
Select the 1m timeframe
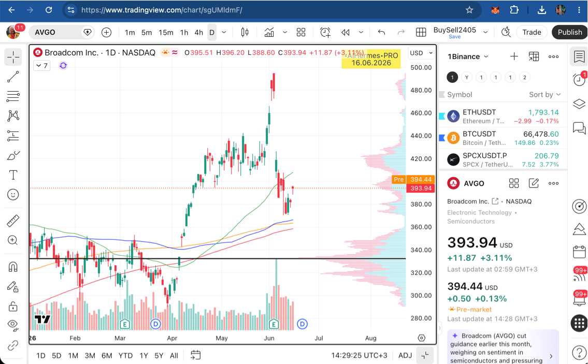130,33
